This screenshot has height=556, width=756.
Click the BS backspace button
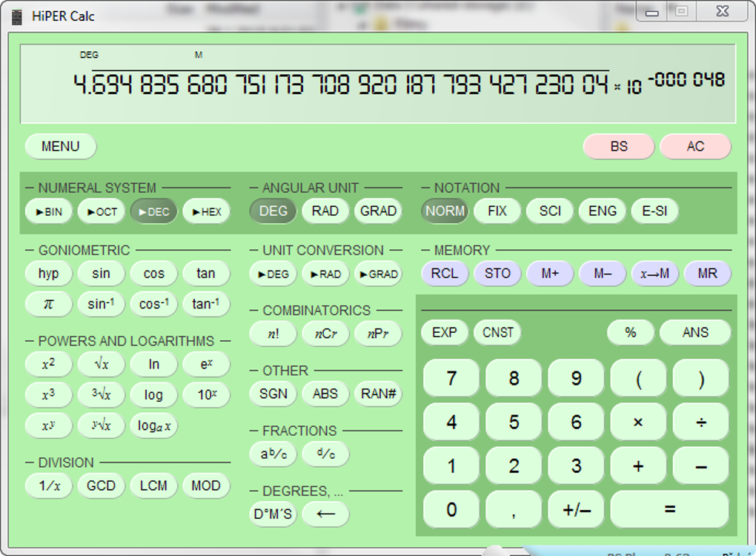(619, 146)
